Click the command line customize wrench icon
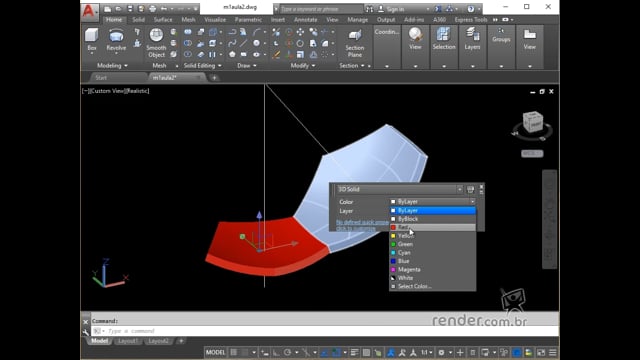This screenshot has height=360, width=640. point(85,332)
